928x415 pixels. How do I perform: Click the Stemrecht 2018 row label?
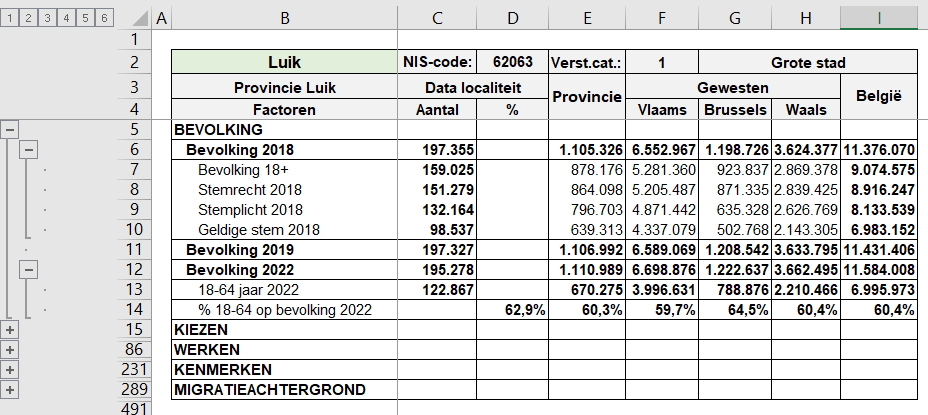(250, 190)
